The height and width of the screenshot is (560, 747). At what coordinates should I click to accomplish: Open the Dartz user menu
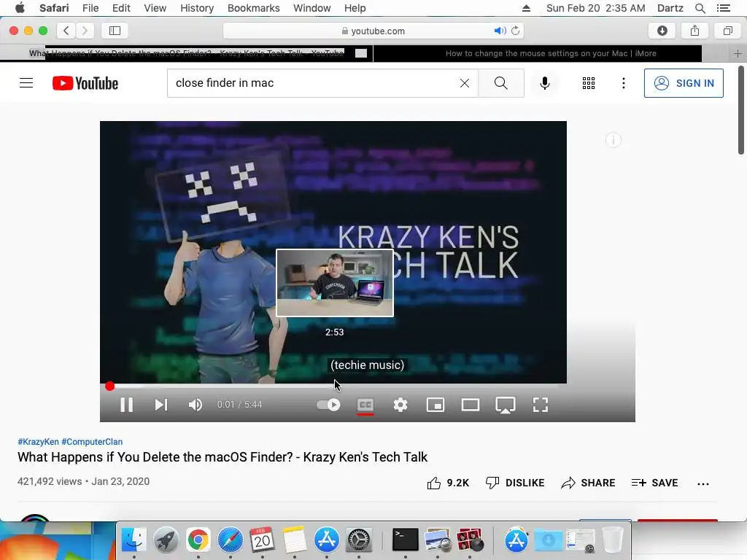pos(670,8)
